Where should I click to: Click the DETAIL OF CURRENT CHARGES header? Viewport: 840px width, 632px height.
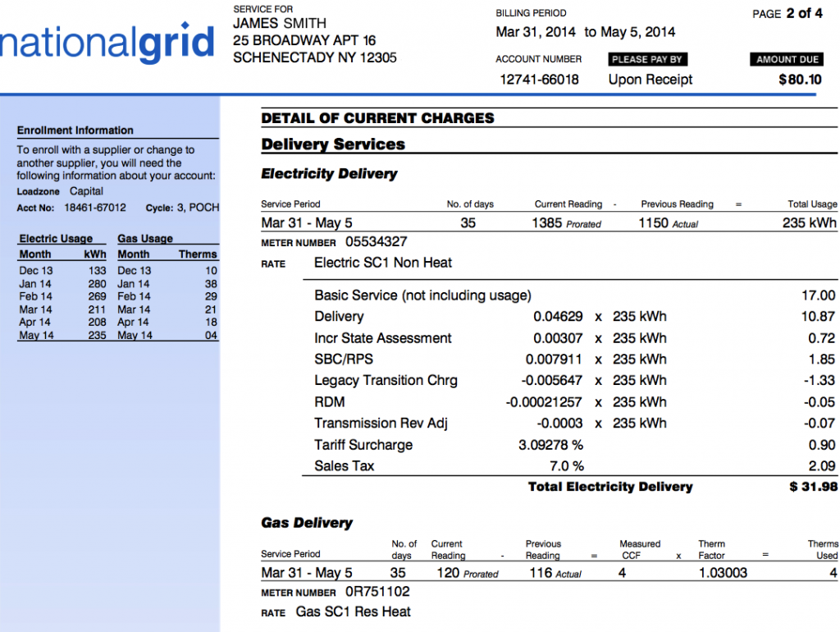(x=377, y=117)
